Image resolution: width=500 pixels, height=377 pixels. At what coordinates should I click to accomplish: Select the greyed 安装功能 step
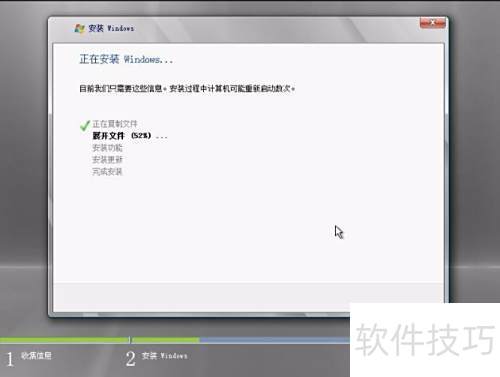pos(107,148)
